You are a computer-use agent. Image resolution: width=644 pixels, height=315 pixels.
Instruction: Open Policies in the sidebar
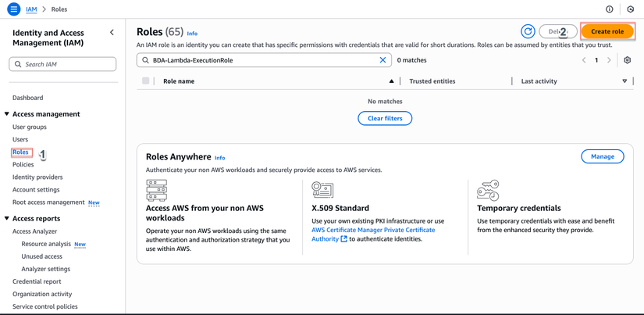23,164
